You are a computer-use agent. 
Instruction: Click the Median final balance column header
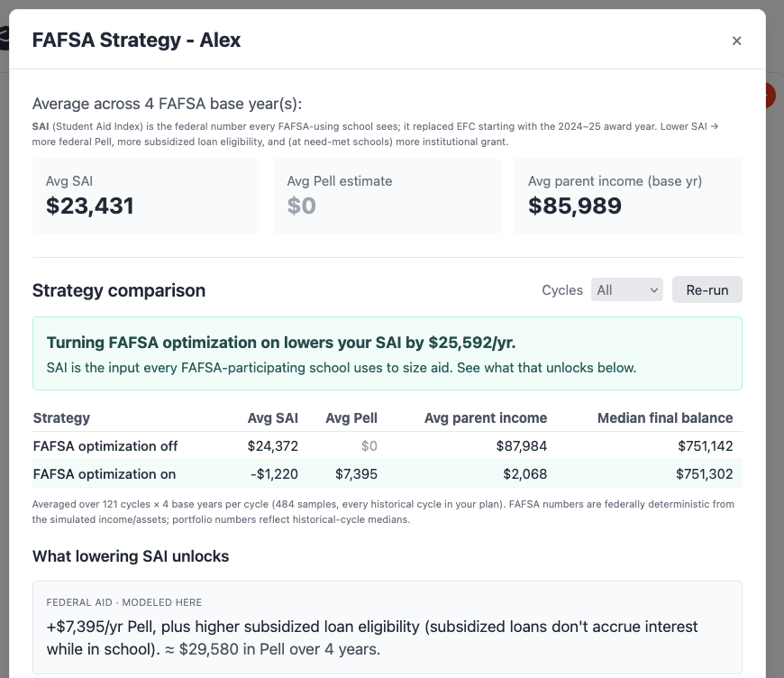click(665, 417)
